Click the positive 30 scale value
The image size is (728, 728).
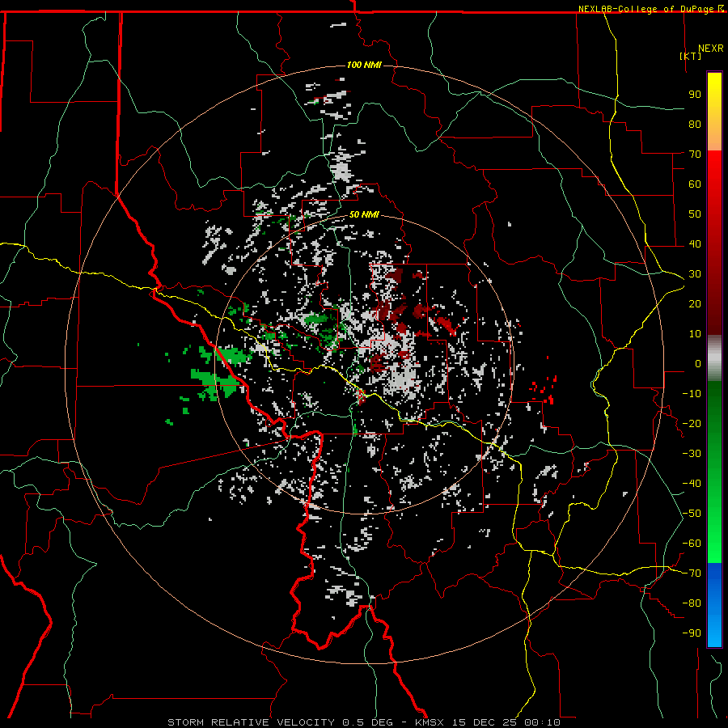[695, 274]
